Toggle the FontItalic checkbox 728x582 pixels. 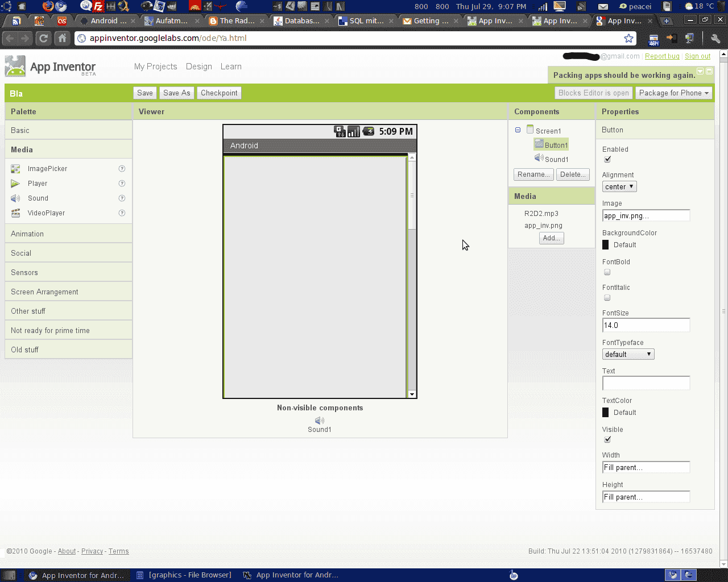click(x=607, y=298)
